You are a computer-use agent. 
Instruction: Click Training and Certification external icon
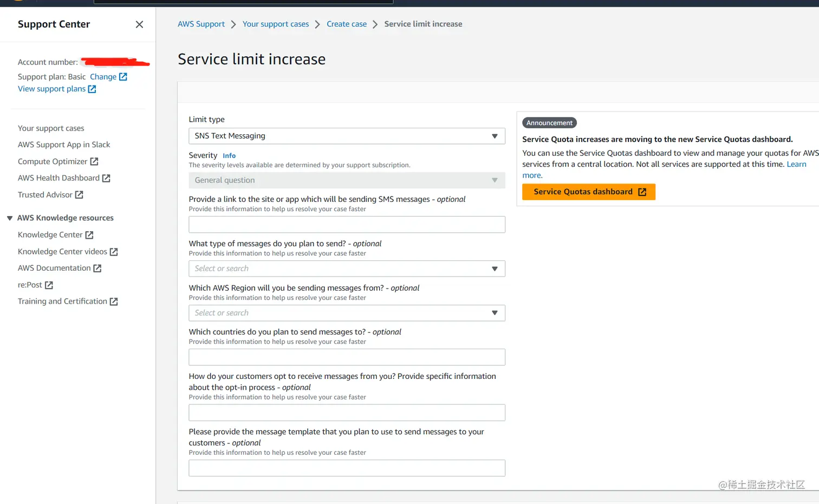point(114,302)
